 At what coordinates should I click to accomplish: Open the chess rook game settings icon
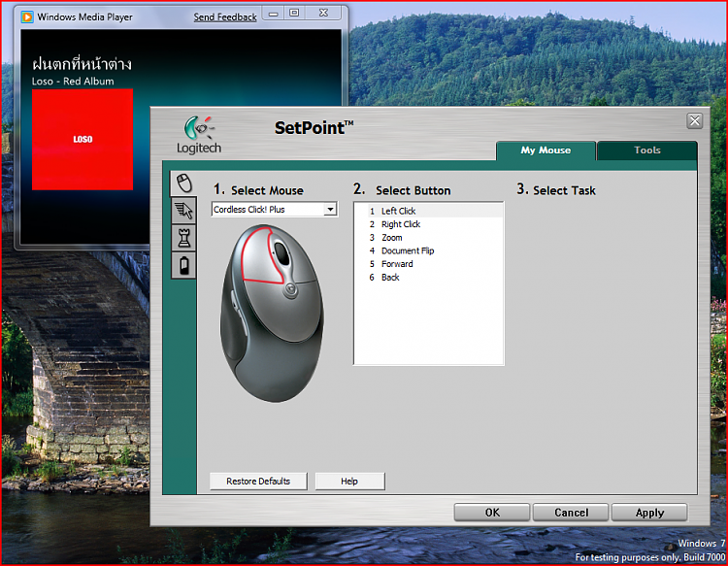[x=184, y=238]
